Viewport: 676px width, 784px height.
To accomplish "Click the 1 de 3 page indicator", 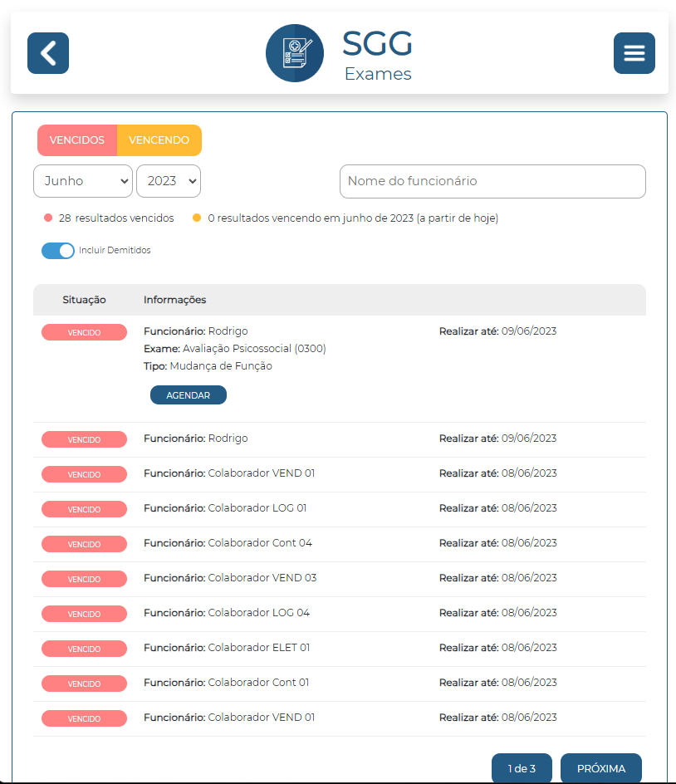I will (522, 768).
